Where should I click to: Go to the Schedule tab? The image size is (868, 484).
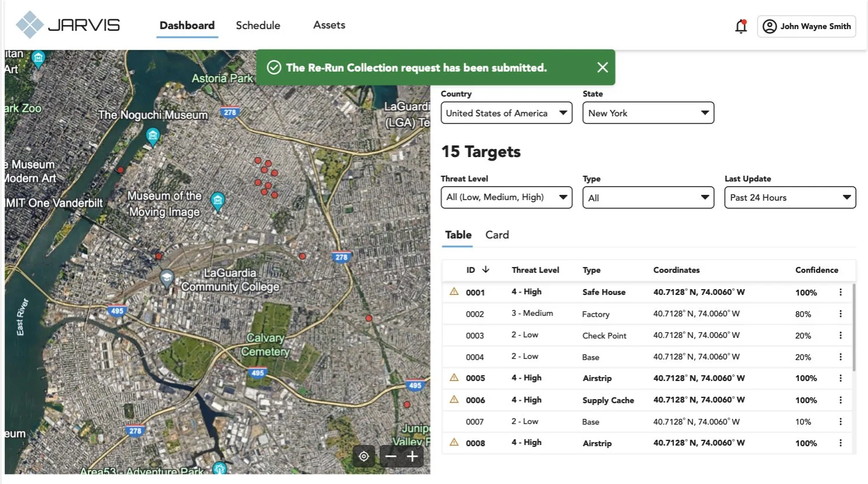click(258, 26)
